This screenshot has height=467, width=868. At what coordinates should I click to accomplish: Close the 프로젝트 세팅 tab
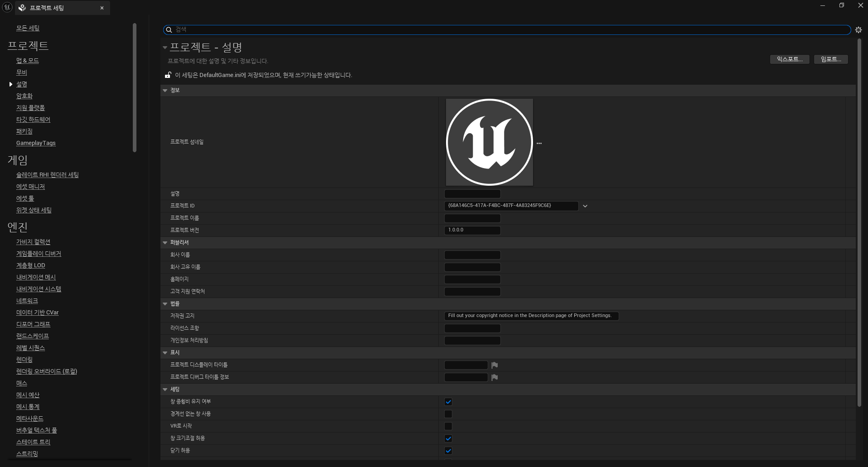click(x=102, y=8)
